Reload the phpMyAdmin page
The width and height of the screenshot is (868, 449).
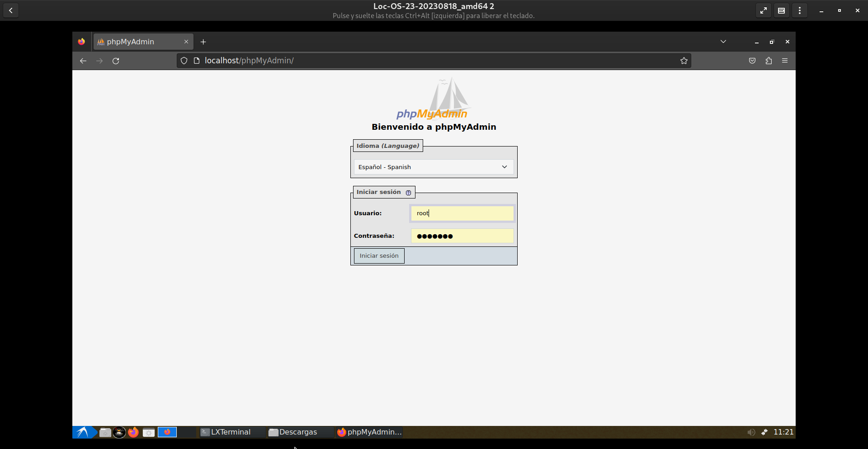[116, 61]
